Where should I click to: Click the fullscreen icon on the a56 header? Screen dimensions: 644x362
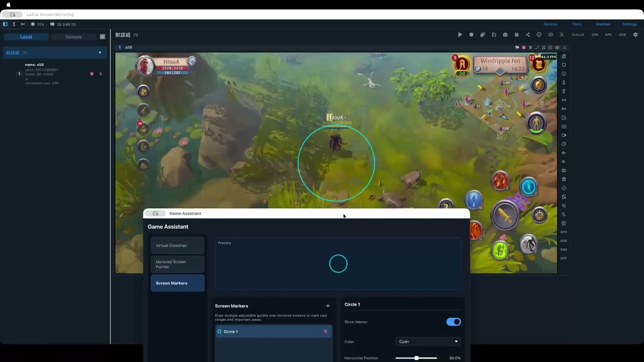pos(543,48)
